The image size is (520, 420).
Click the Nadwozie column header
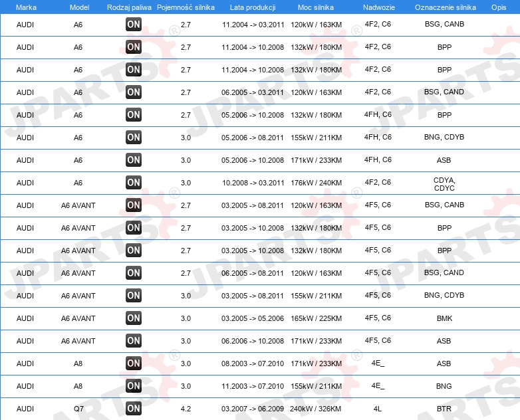379,7
